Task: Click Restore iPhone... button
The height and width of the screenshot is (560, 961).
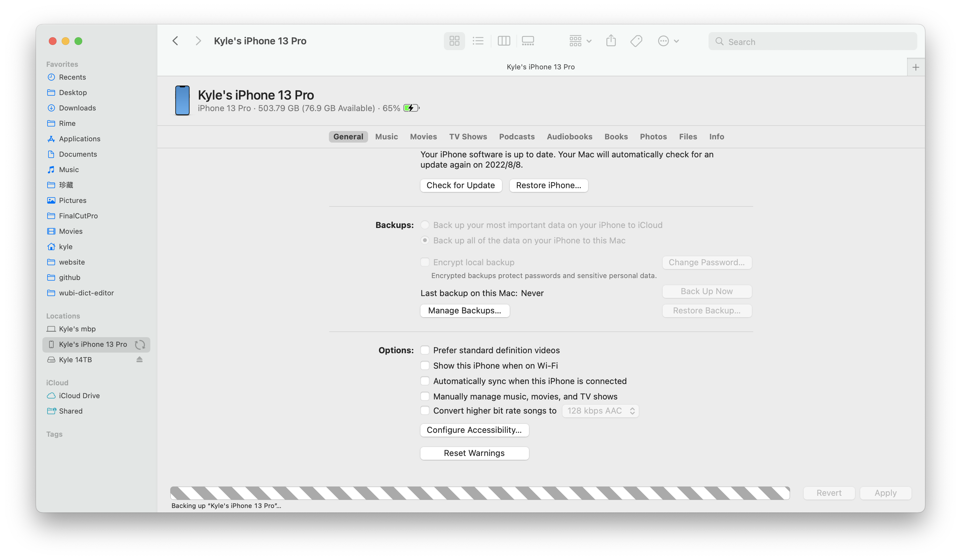Action: pyautogui.click(x=548, y=185)
